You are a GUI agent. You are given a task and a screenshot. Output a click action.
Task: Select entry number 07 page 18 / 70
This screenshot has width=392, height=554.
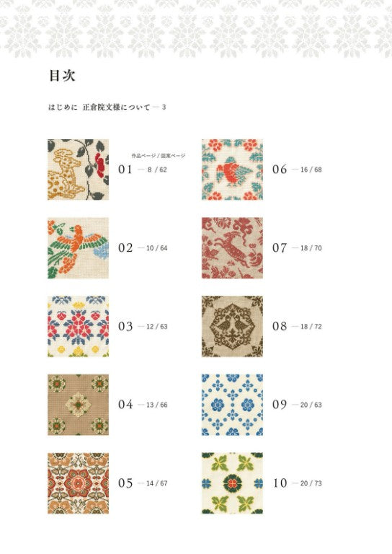click(x=297, y=248)
